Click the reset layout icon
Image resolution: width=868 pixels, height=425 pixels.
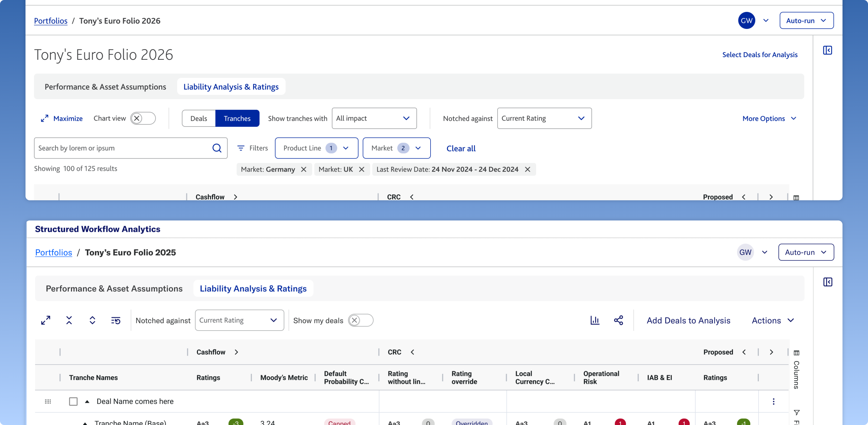point(116,320)
